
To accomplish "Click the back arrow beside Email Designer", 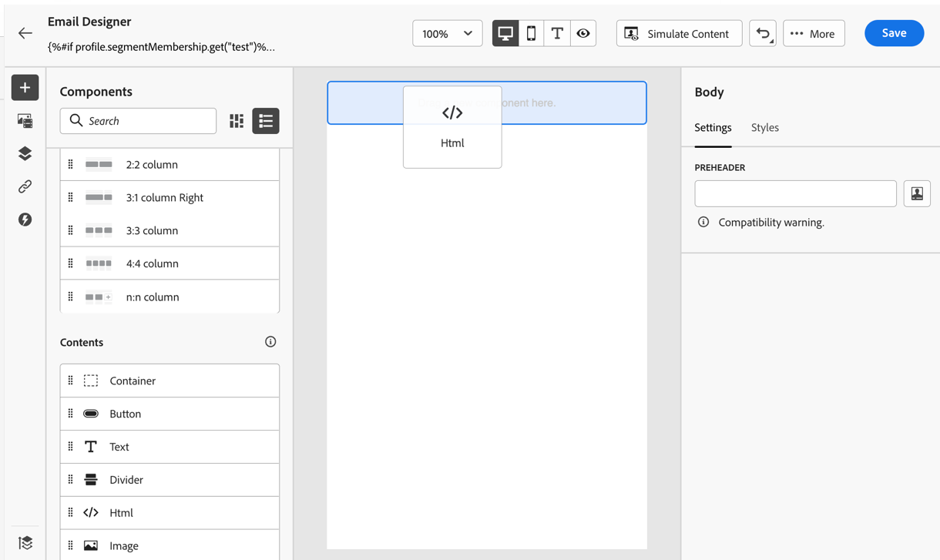I will [25, 33].
